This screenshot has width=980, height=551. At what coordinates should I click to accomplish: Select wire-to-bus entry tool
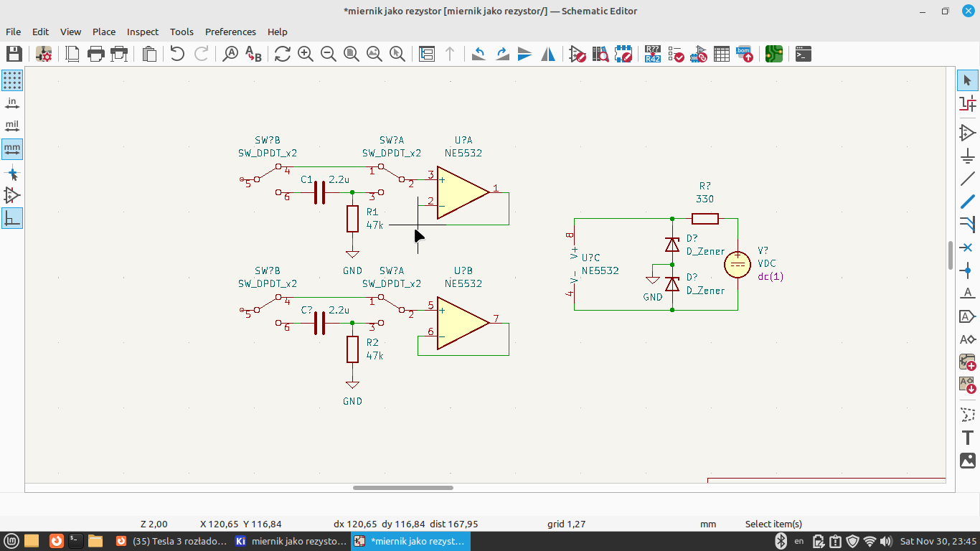pyautogui.click(x=968, y=225)
